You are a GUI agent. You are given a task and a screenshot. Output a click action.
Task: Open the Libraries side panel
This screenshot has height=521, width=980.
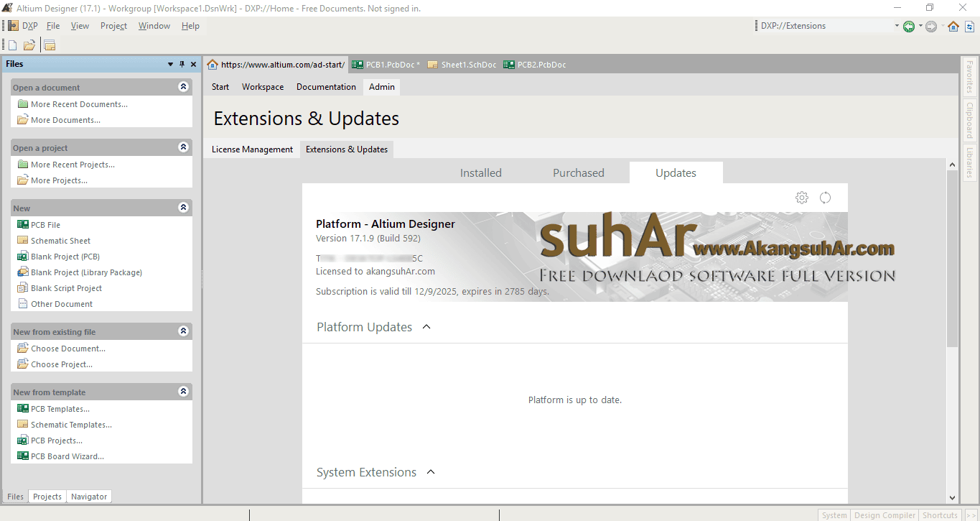point(969,162)
